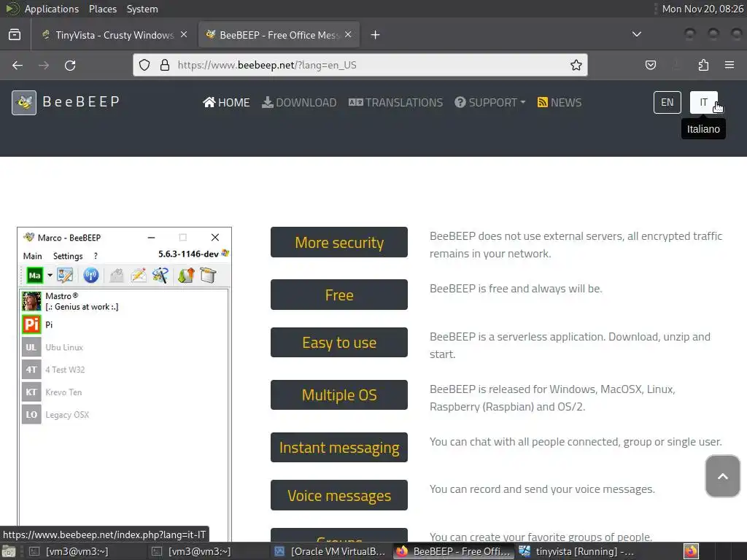Open the DOWNLOAD page
The width and height of the screenshot is (747, 560).
299,102
